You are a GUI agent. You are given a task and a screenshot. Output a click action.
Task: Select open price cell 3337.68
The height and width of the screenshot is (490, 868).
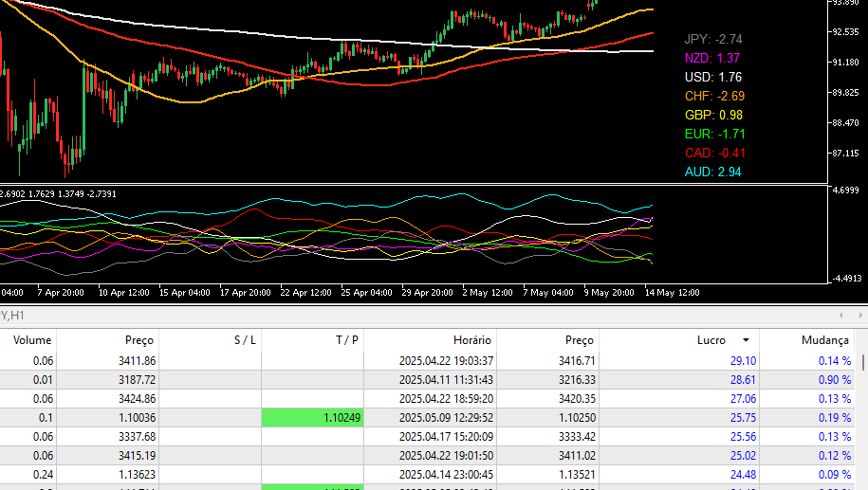click(137, 436)
